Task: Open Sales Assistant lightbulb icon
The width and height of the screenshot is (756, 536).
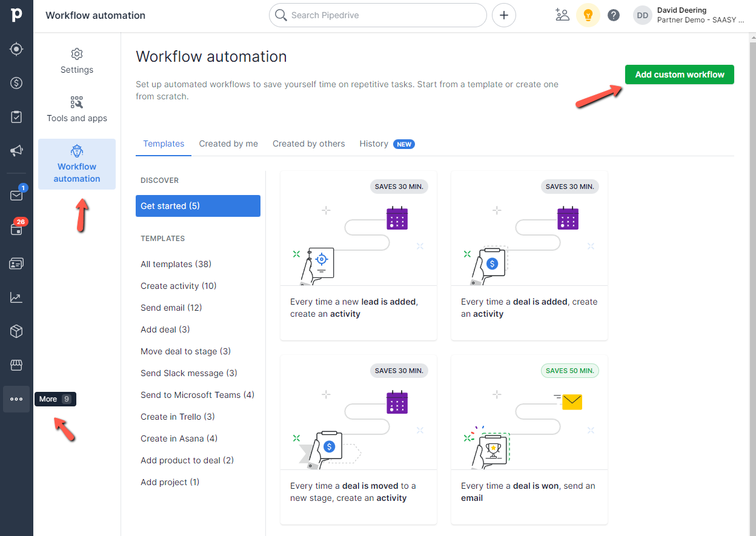Action: (588, 15)
